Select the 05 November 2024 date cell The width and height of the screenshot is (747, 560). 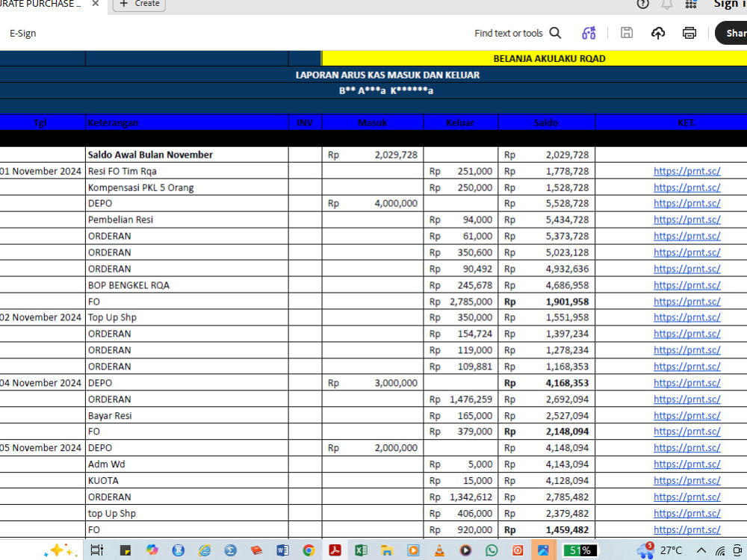click(x=41, y=447)
